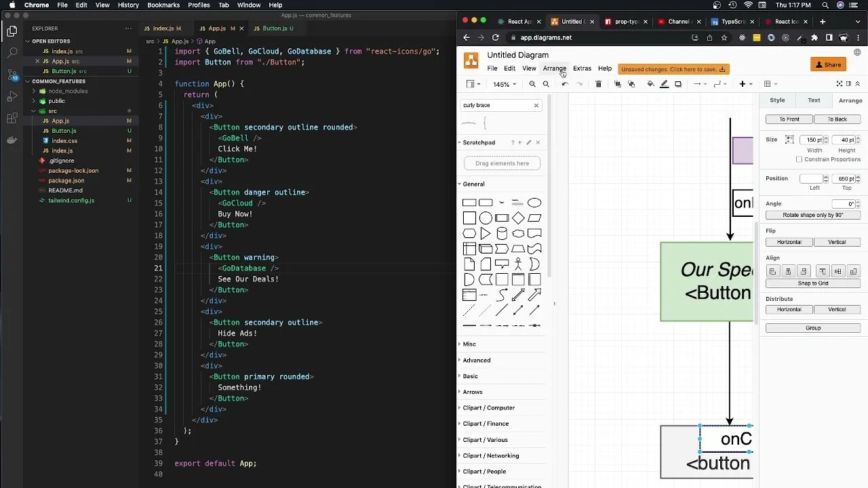Click the zoom out magnifier in diagrams toolbar
Screen dimensions: 868x488
pyautogui.click(x=546, y=84)
